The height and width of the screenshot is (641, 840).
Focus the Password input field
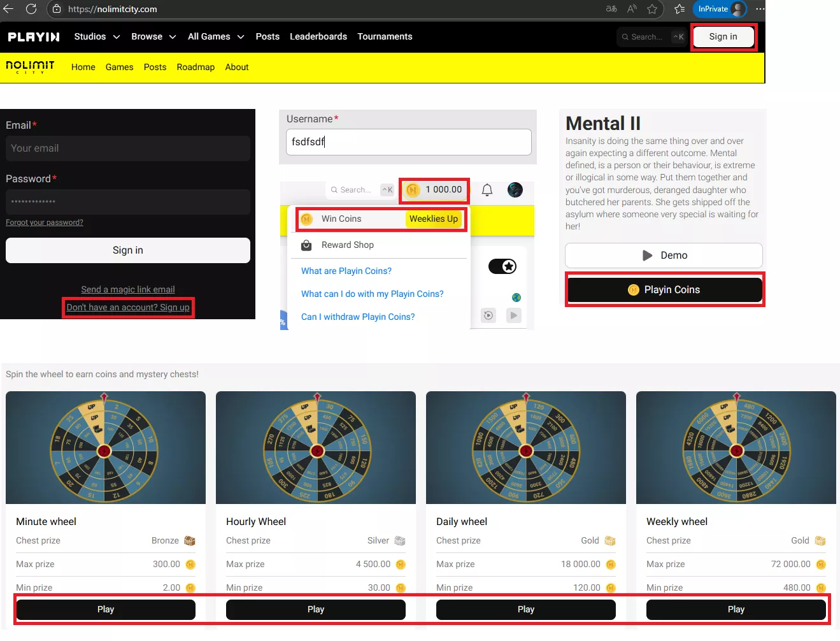pos(128,202)
